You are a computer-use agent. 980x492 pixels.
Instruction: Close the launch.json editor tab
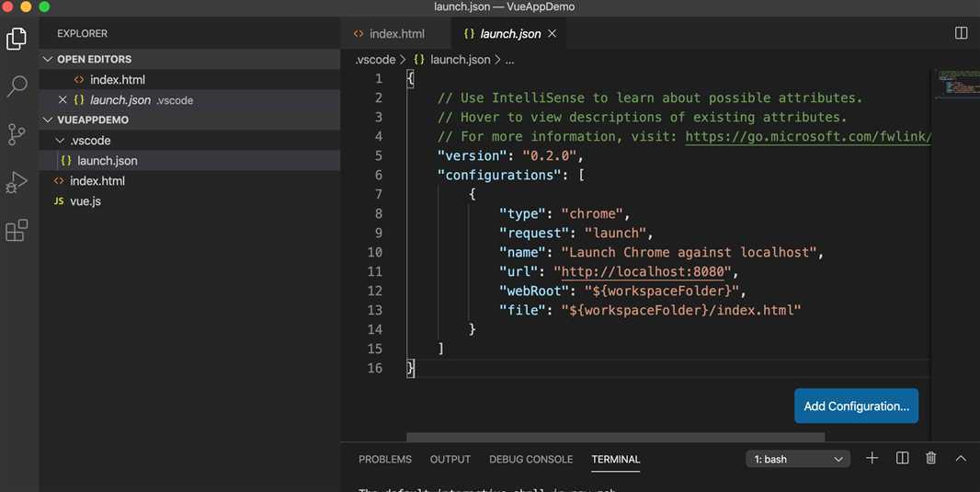(552, 34)
